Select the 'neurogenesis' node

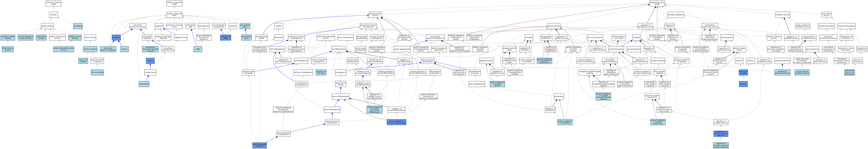point(341,72)
